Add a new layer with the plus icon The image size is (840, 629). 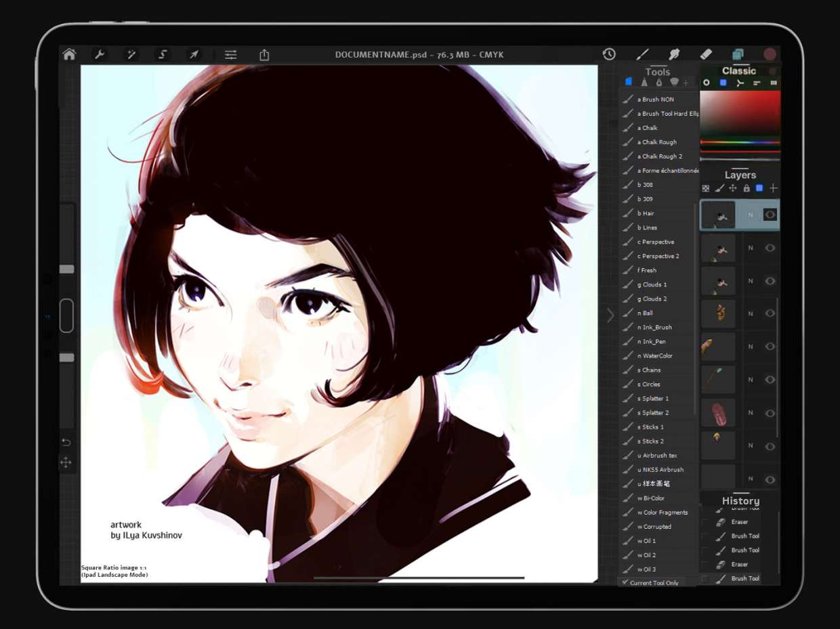point(774,189)
